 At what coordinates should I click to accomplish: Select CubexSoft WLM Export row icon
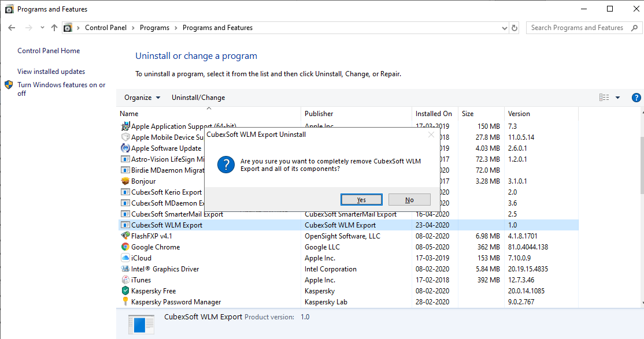(x=125, y=225)
